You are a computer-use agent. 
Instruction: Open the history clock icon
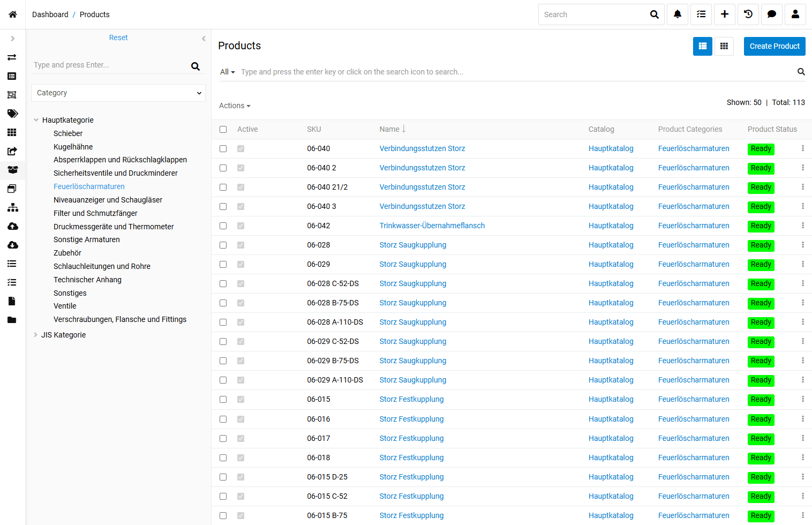pos(748,14)
